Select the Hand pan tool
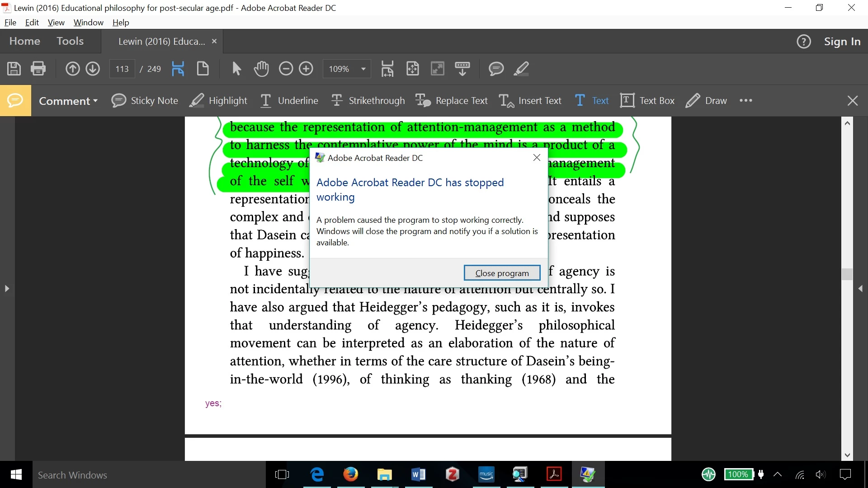Viewport: 868px width, 488px height. coord(261,69)
